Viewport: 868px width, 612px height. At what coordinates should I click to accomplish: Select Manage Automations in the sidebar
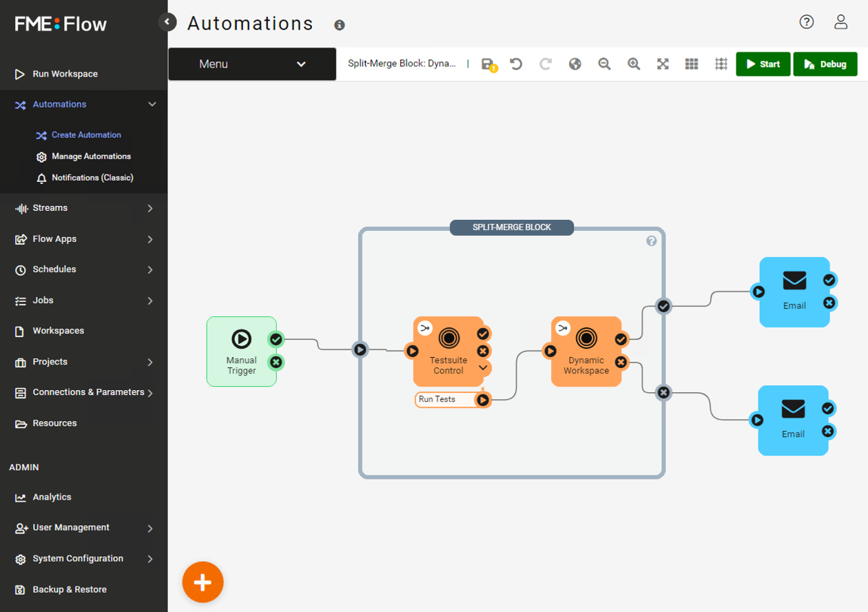pos(91,156)
